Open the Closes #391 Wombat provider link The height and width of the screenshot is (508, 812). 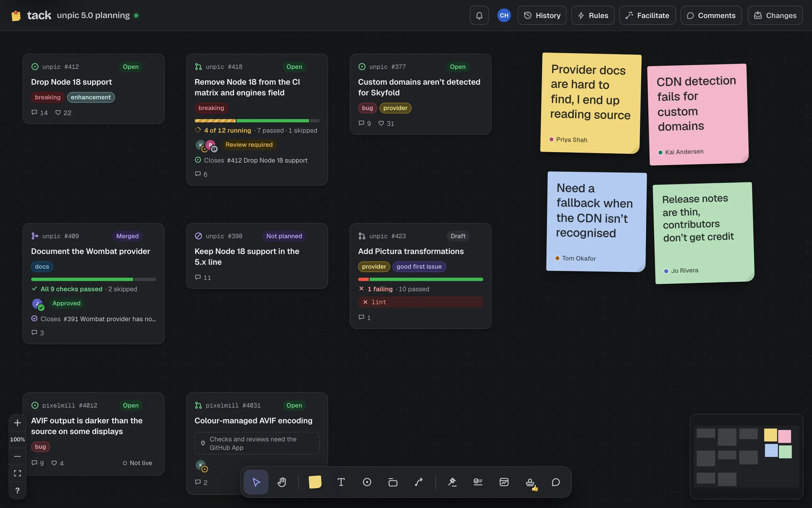(93, 319)
